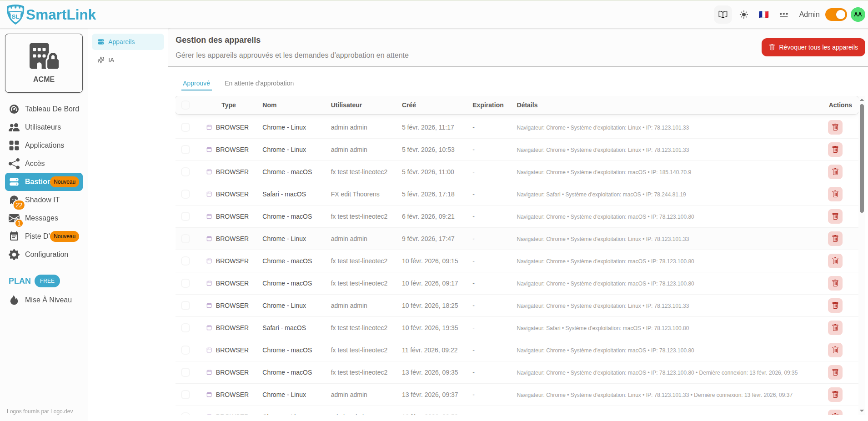Open the three-dots password icon in header

(x=783, y=15)
